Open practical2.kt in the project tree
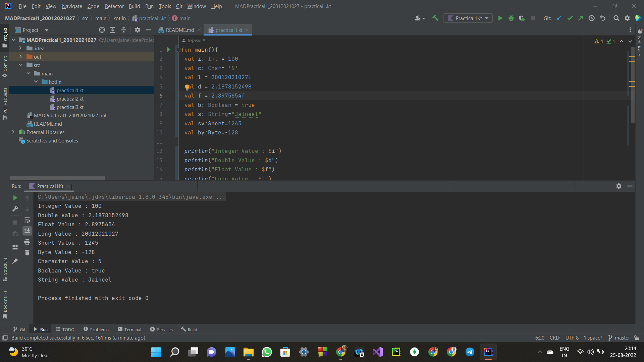Screen dimensions: 644x362 coord(70,99)
